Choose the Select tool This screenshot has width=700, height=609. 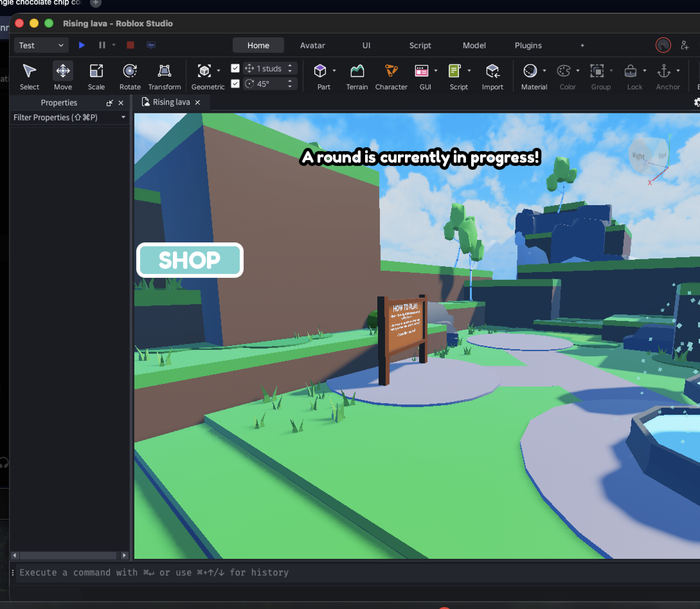[29, 76]
